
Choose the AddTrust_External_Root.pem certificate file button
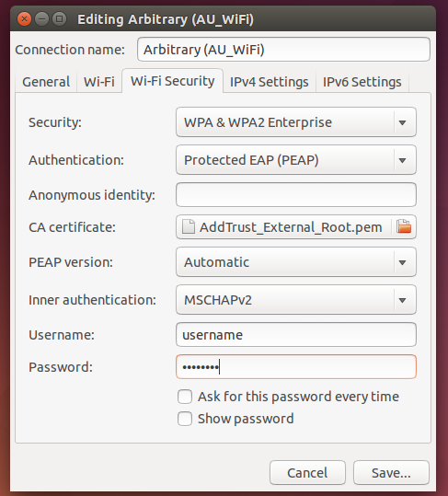(296, 226)
